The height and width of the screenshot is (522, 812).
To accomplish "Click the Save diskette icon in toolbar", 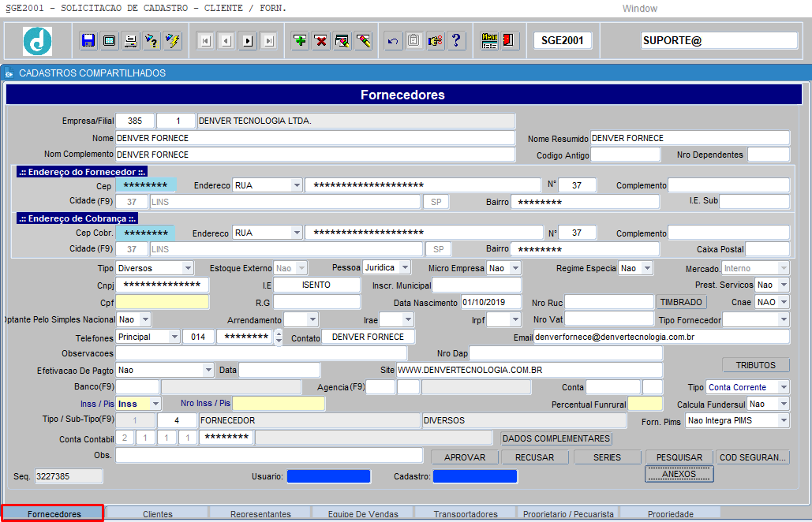I will (88, 40).
